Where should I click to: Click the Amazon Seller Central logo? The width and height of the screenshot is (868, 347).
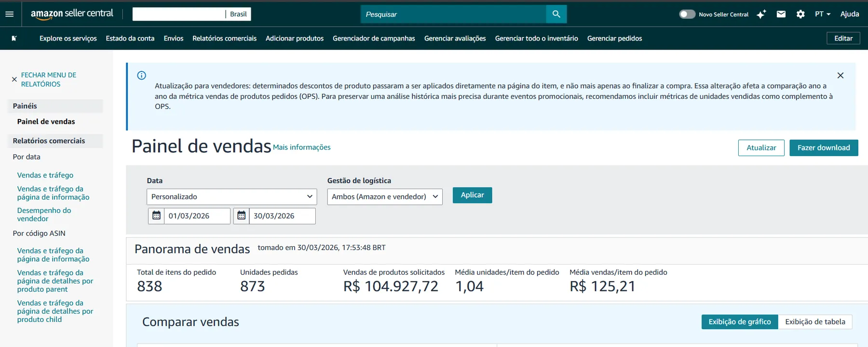tap(72, 14)
